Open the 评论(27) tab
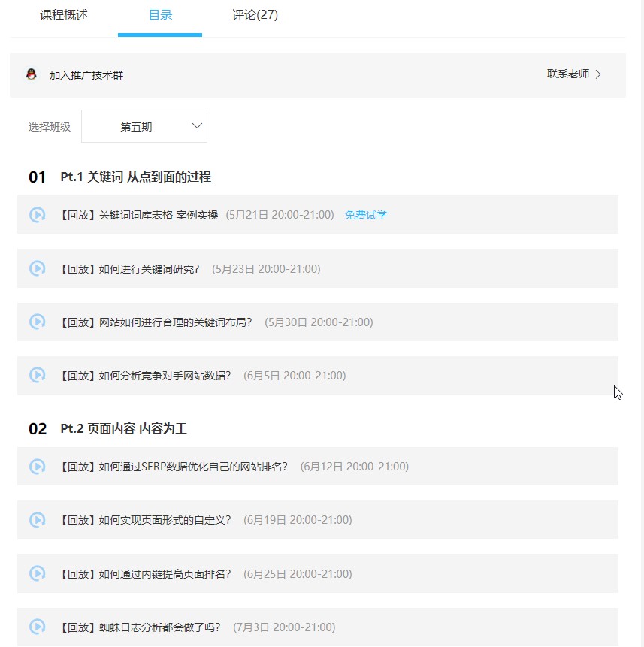 tap(255, 15)
